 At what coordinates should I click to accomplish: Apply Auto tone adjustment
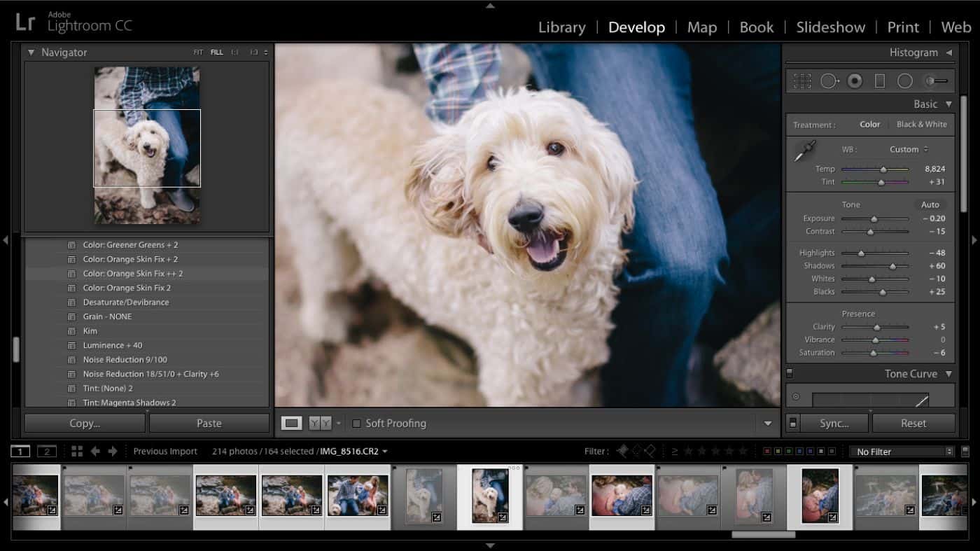(930, 204)
